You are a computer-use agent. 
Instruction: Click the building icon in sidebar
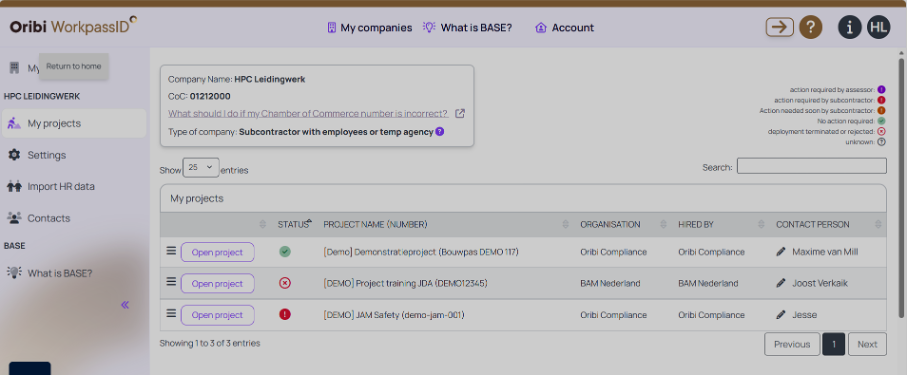tap(14, 68)
